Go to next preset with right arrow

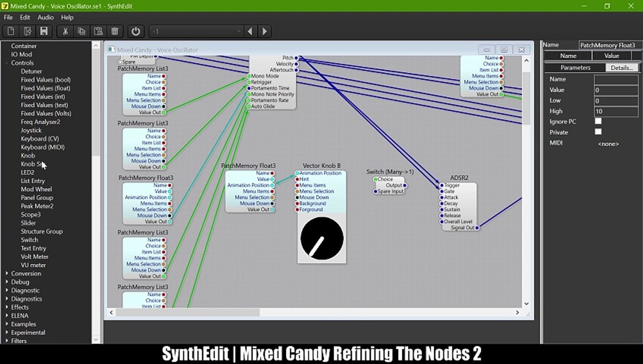[x=264, y=31]
